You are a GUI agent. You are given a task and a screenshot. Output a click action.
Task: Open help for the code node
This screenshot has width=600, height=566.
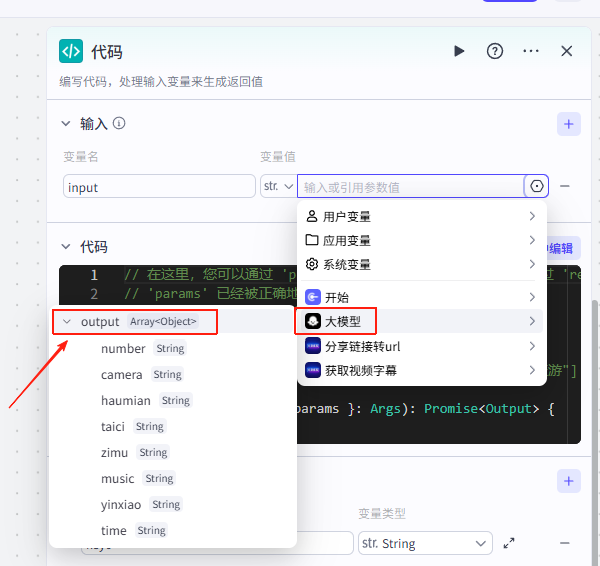(x=494, y=51)
